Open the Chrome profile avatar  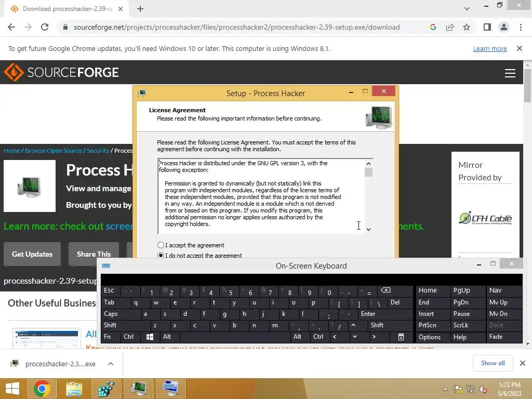tap(504, 27)
